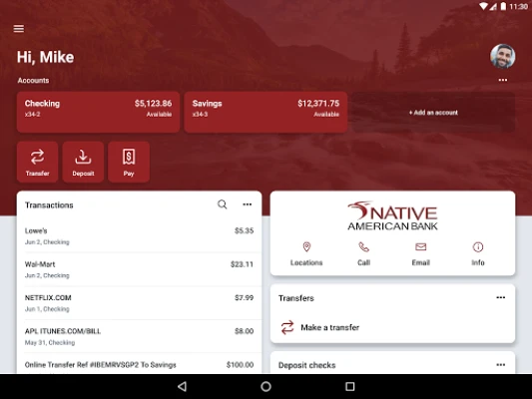Tap the Pay quick action button
This screenshot has width=532, height=399.
tap(129, 162)
